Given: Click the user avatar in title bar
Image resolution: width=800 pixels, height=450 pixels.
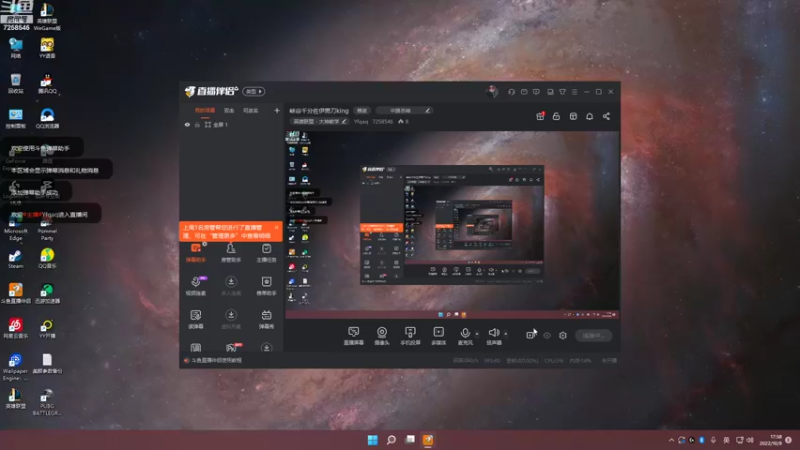Looking at the screenshot, I should click(x=492, y=91).
